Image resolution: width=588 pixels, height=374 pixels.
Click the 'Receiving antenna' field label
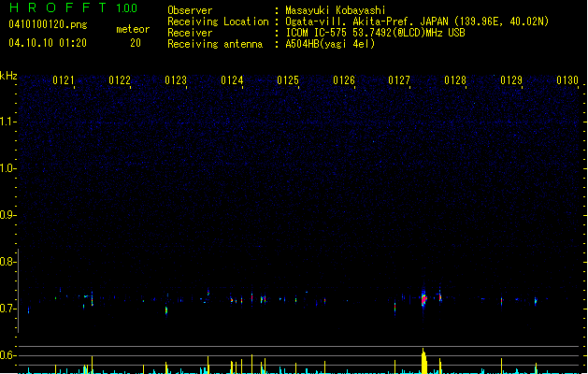click(x=215, y=44)
